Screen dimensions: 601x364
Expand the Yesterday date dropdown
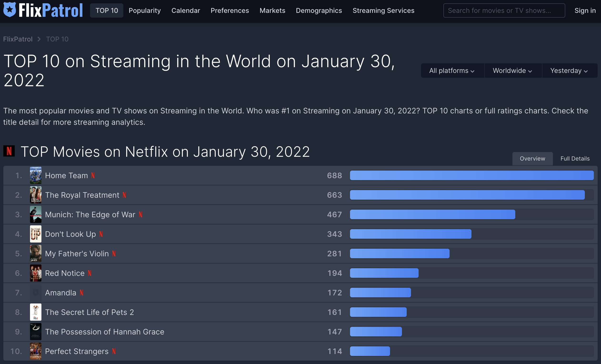coord(569,71)
